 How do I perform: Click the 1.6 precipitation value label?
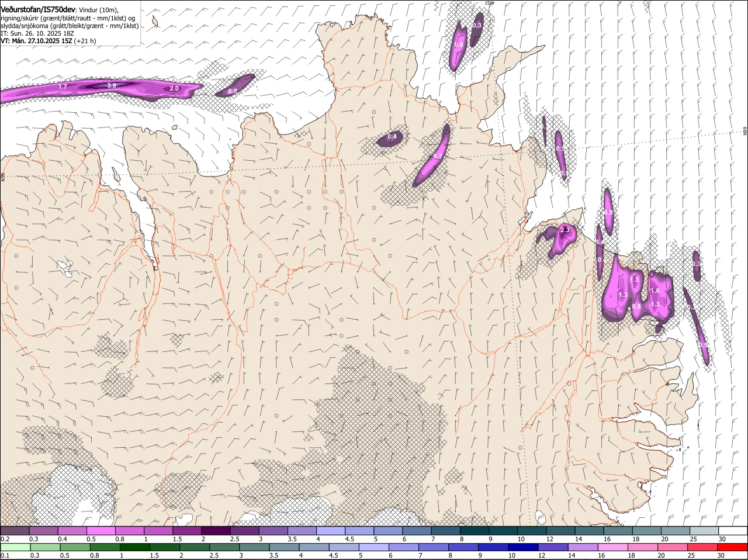tap(654, 291)
